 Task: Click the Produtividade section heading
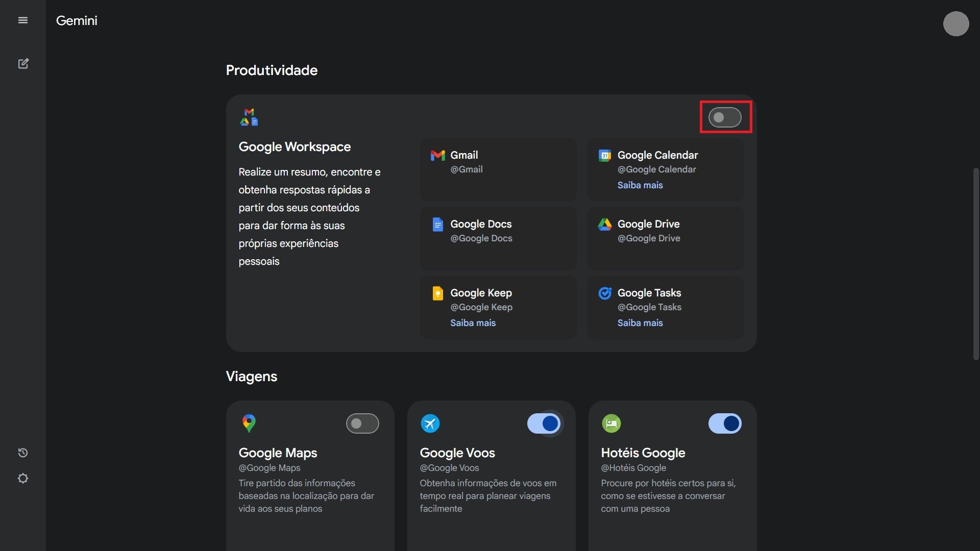pyautogui.click(x=272, y=70)
